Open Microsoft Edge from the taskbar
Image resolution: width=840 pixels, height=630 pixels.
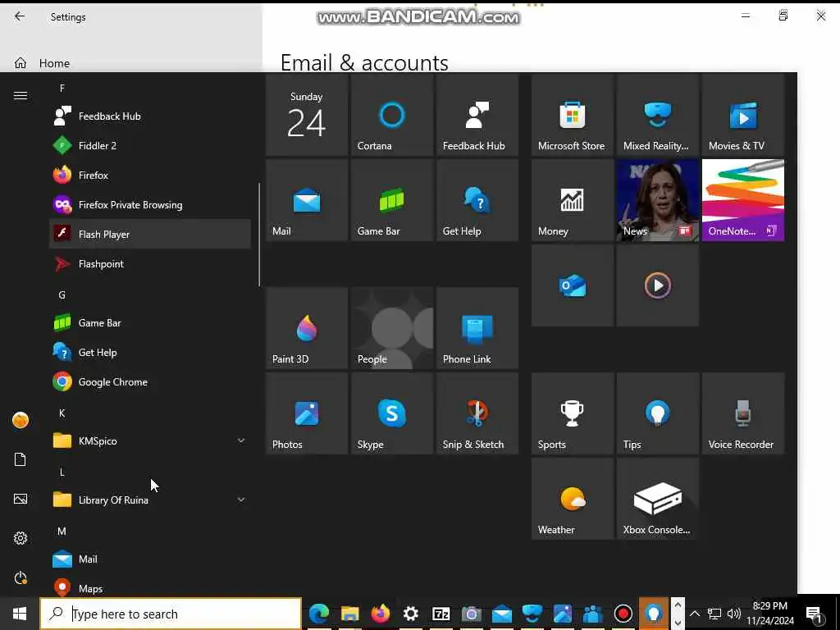click(x=319, y=614)
